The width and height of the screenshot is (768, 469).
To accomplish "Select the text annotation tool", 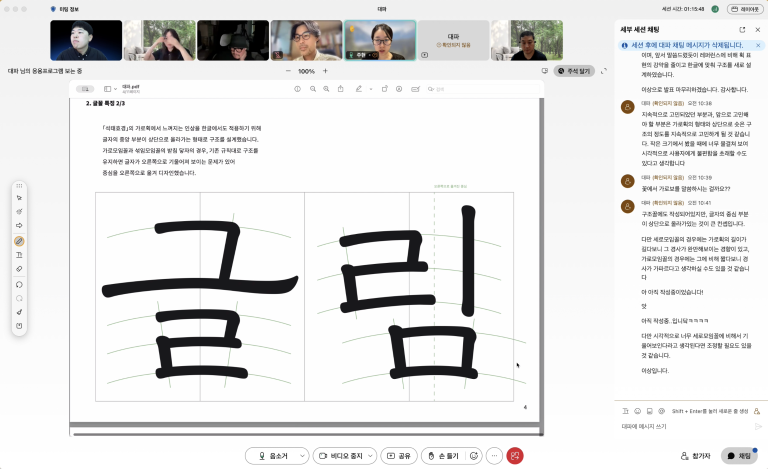I will click(x=19, y=255).
